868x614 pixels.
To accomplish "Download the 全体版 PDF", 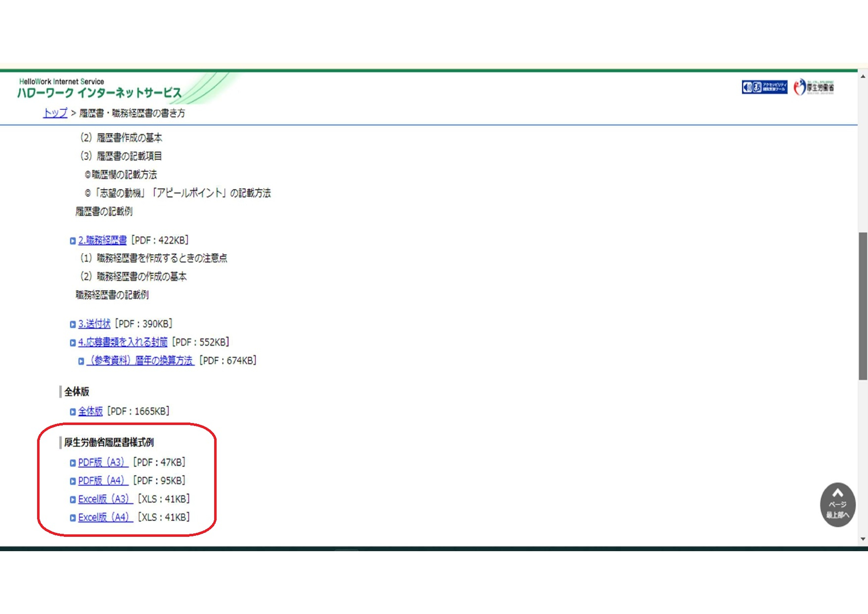I will [91, 411].
